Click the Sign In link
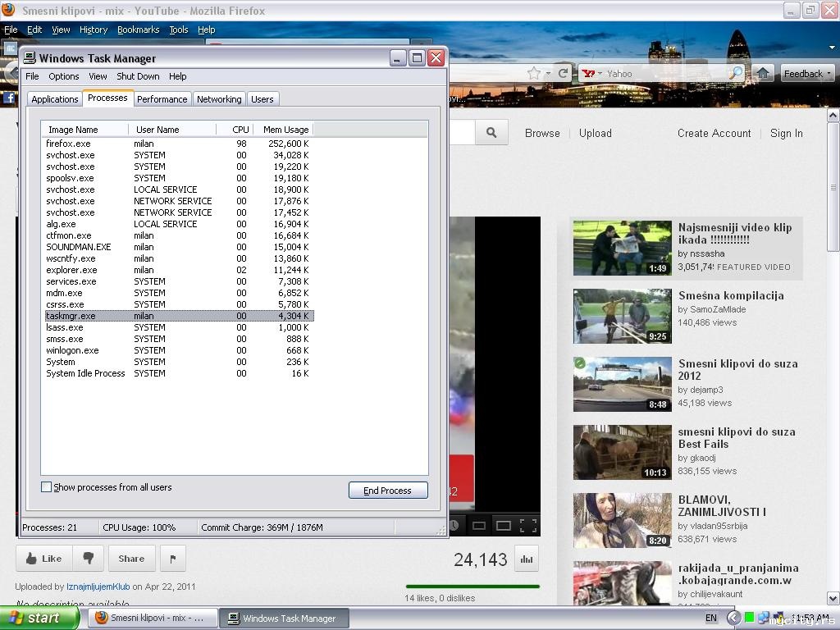 tap(786, 133)
